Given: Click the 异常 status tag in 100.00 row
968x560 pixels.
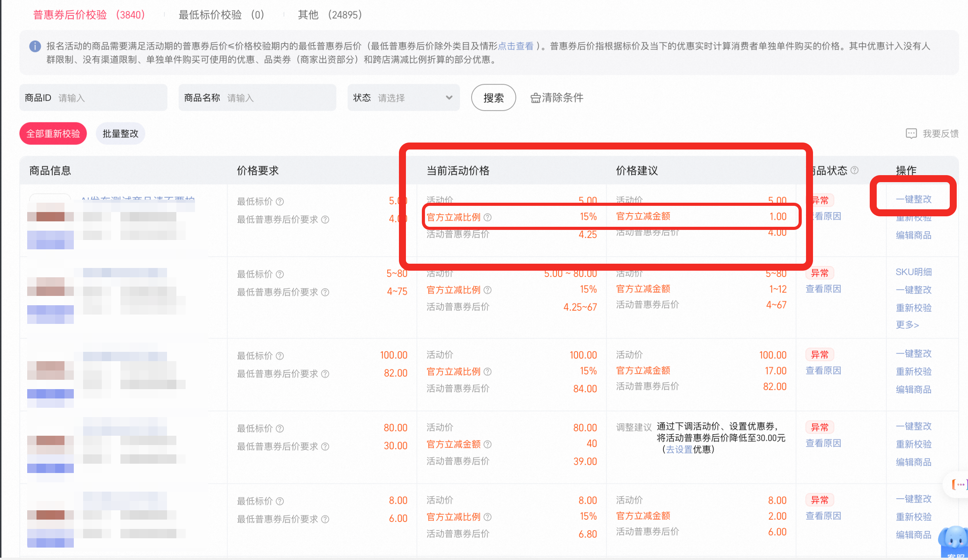Looking at the screenshot, I should pyautogui.click(x=820, y=355).
